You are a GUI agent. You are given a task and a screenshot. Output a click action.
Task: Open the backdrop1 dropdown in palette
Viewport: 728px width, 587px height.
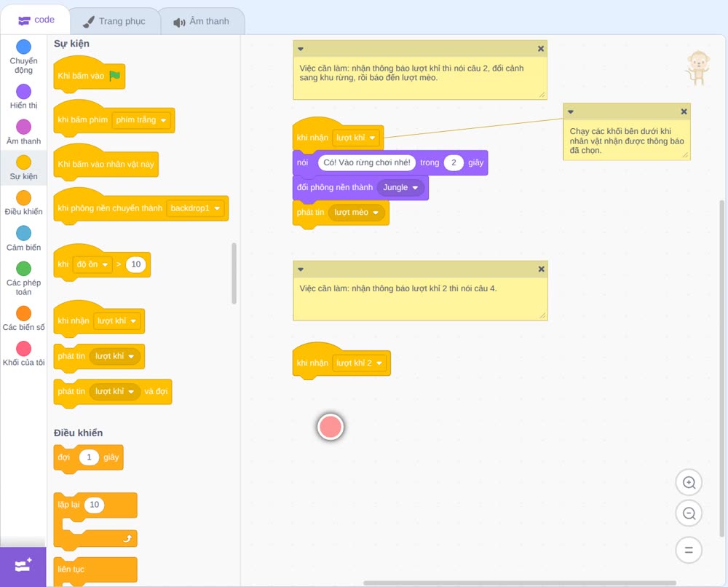(195, 208)
